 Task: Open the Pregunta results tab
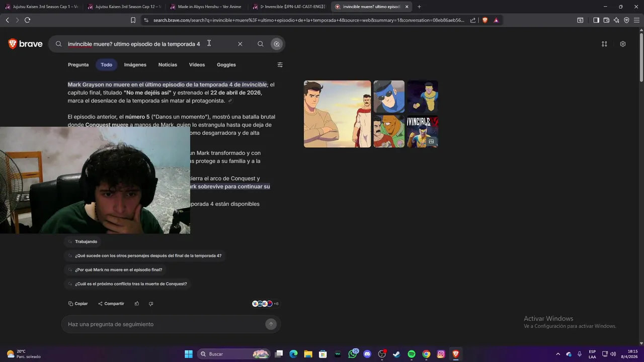(x=78, y=64)
